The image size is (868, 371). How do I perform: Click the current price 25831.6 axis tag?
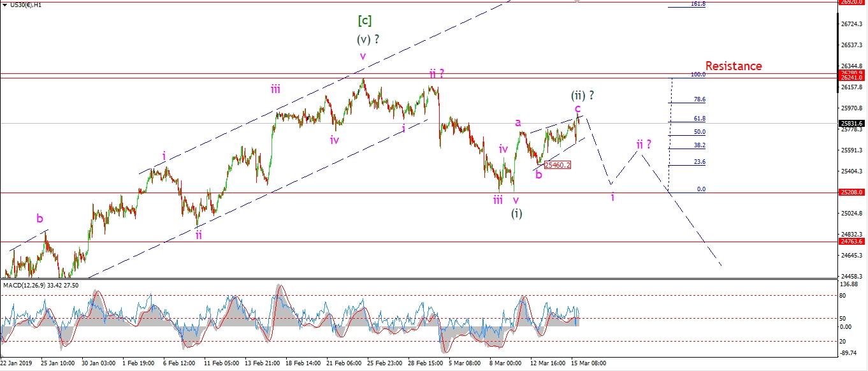(851, 123)
